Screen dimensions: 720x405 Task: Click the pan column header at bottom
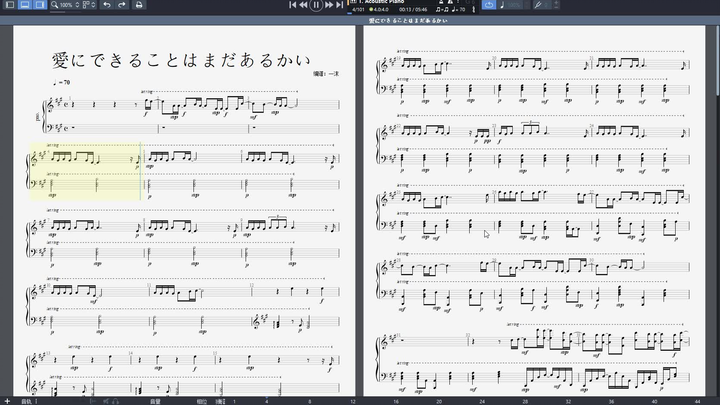[202, 401]
